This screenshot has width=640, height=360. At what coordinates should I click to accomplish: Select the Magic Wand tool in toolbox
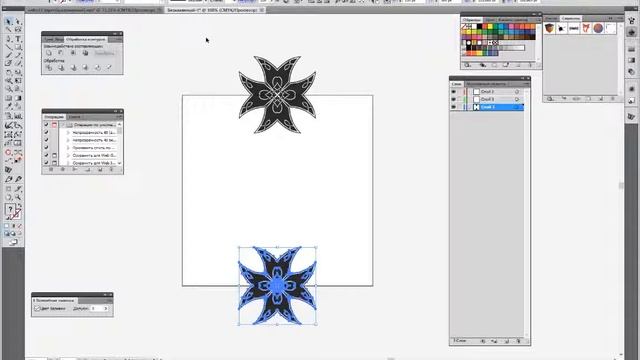pyautogui.click(x=9, y=30)
